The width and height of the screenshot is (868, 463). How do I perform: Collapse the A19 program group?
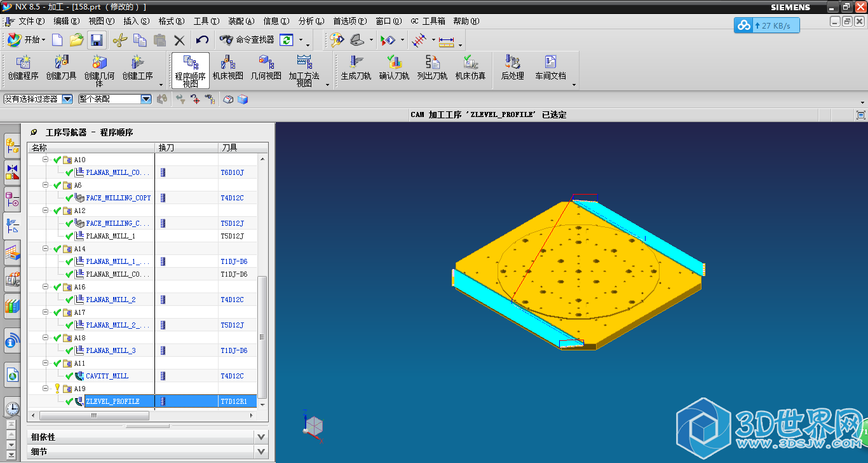click(46, 389)
